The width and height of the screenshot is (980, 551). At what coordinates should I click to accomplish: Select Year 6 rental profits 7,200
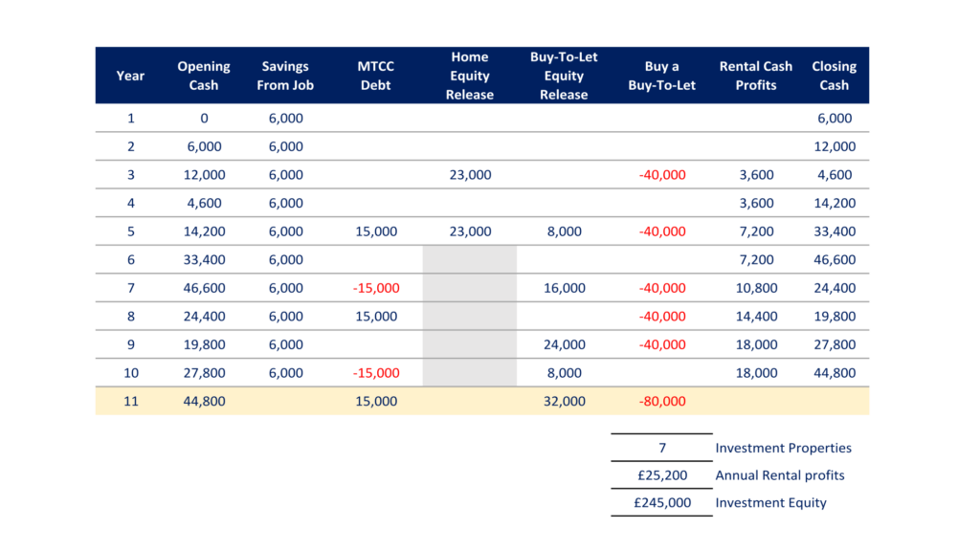[756, 259]
